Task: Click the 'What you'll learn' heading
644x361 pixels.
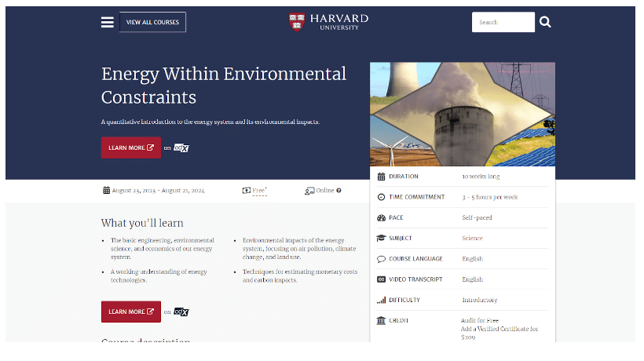Action: pyautogui.click(x=142, y=223)
